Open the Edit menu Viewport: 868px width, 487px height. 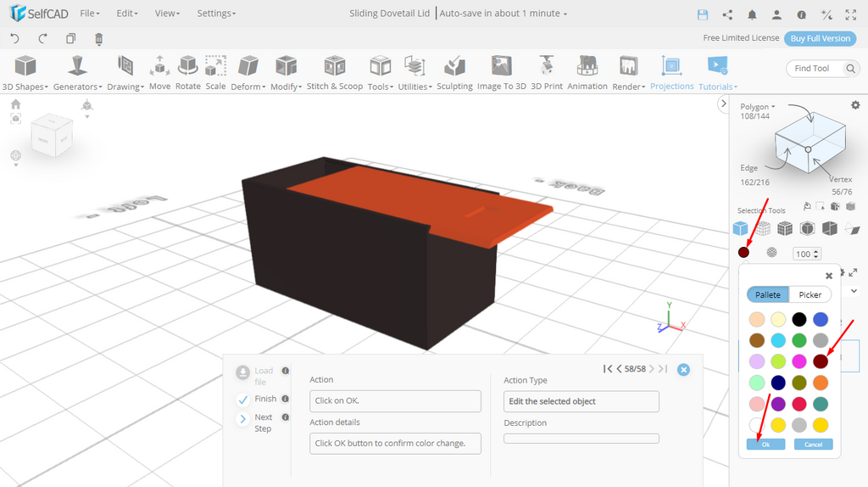pos(127,14)
